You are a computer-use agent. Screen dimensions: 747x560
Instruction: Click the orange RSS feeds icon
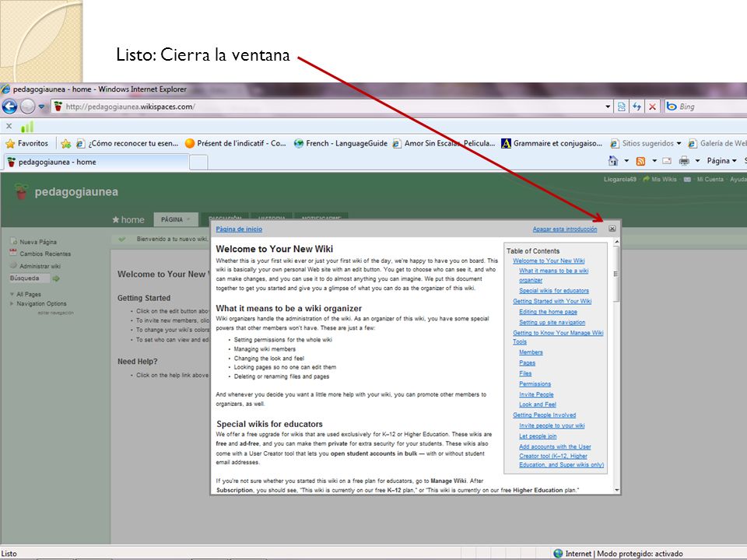click(x=640, y=161)
